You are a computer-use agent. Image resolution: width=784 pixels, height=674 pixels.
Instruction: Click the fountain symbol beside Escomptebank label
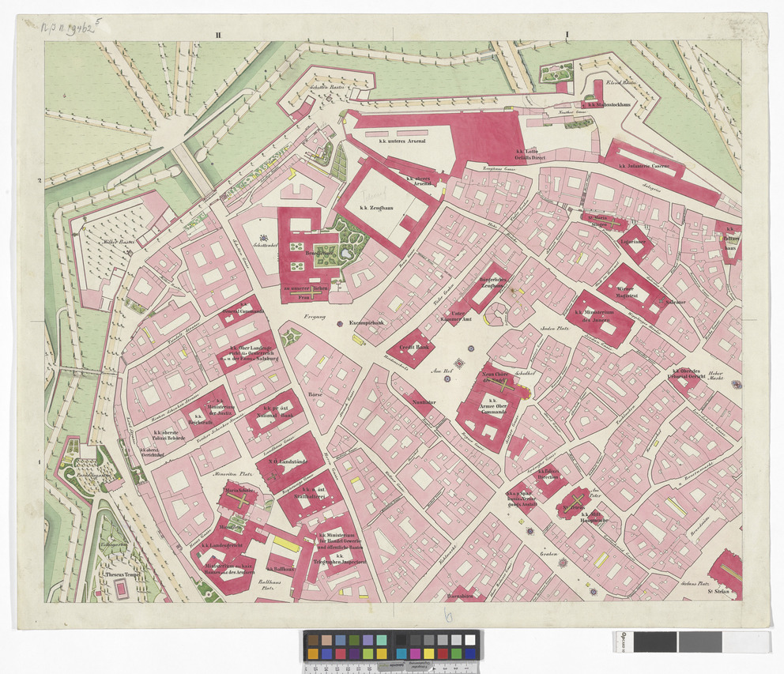340,325
